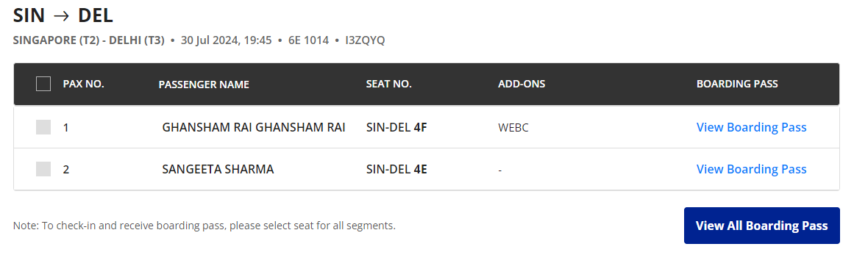Click the check-in note text
The height and width of the screenshot is (266, 868).
tap(204, 226)
